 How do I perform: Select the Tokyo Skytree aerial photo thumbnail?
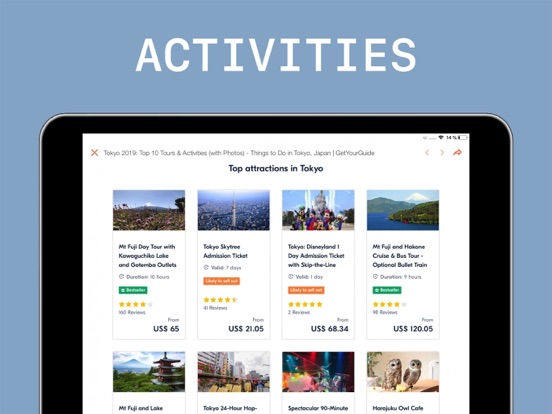point(233,210)
